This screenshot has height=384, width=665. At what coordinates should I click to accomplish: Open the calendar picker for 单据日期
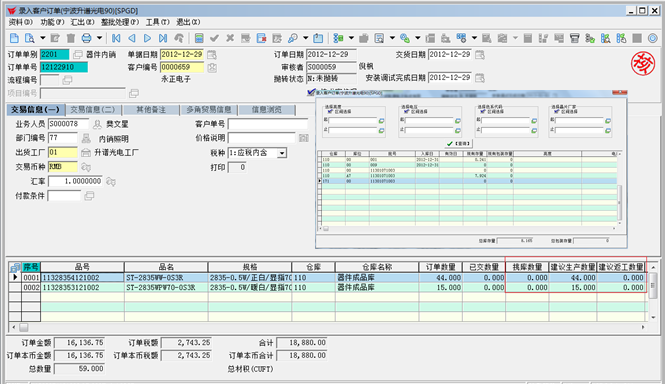coord(212,55)
